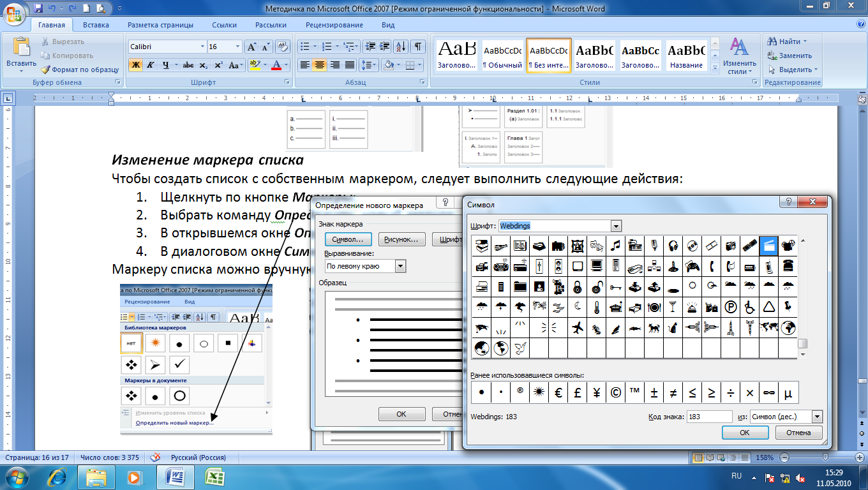Open the Разметка страницы tab
Screen dimensions: 868x490
(160, 25)
